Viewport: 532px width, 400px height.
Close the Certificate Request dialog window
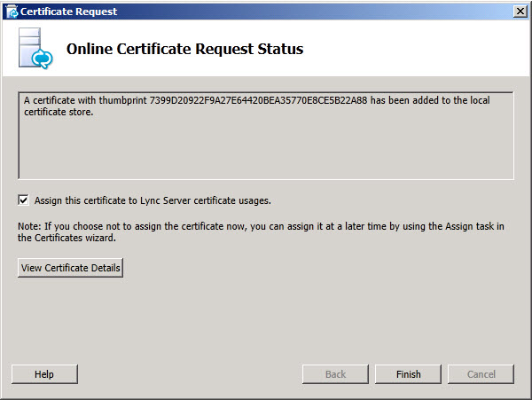click(520, 11)
